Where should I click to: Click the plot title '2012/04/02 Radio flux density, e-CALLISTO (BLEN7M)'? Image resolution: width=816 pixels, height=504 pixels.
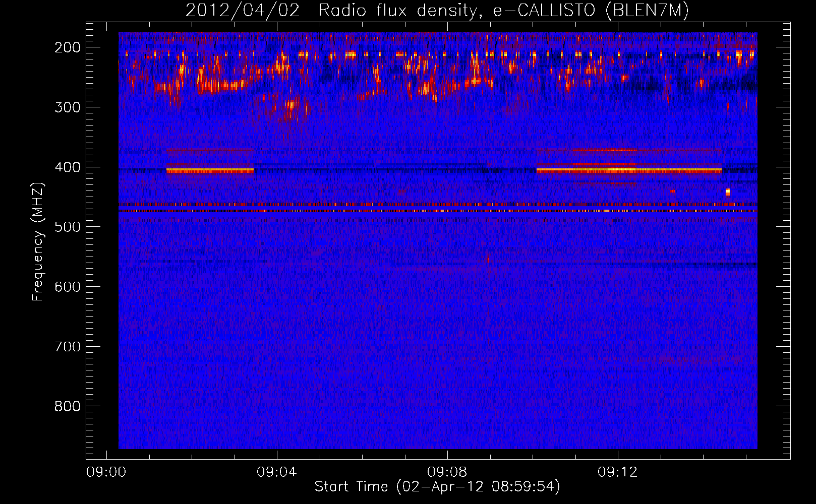click(x=437, y=10)
